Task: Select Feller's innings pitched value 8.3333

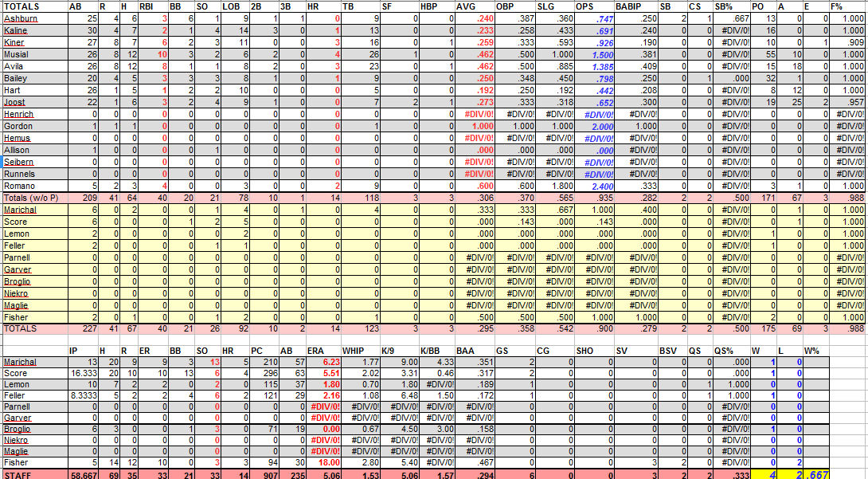Action: (x=84, y=395)
